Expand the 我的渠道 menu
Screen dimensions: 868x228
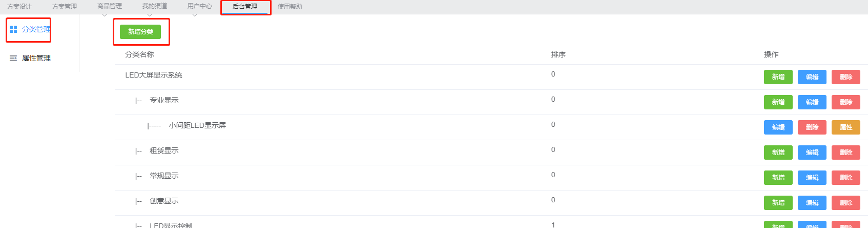(x=155, y=6)
